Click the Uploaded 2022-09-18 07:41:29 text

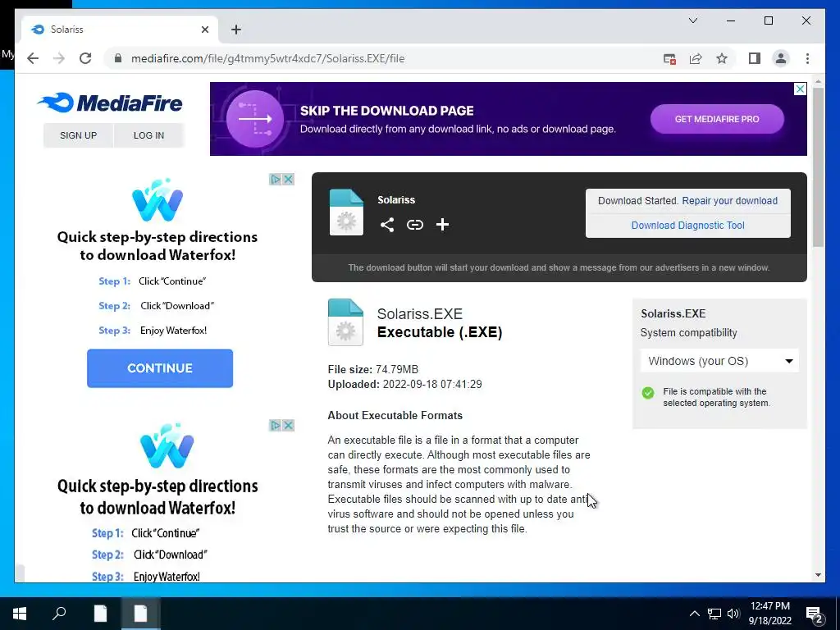(x=404, y=385)
